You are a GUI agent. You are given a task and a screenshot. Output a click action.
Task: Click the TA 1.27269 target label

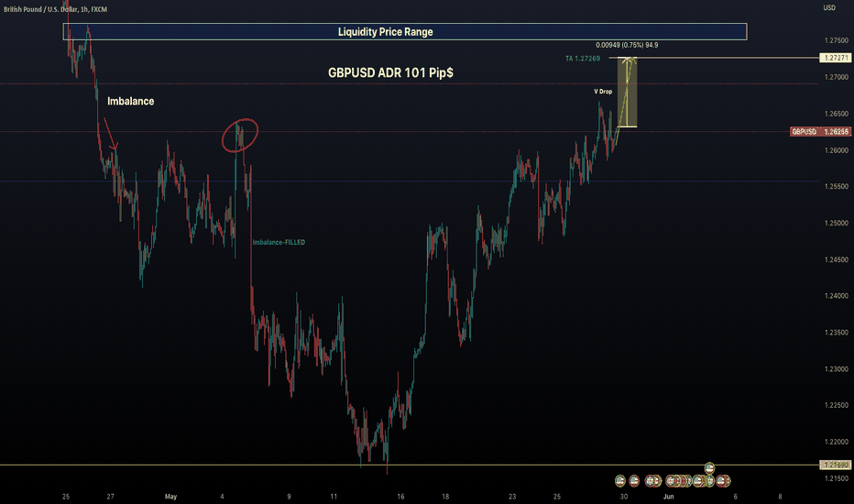pos(583,59)
